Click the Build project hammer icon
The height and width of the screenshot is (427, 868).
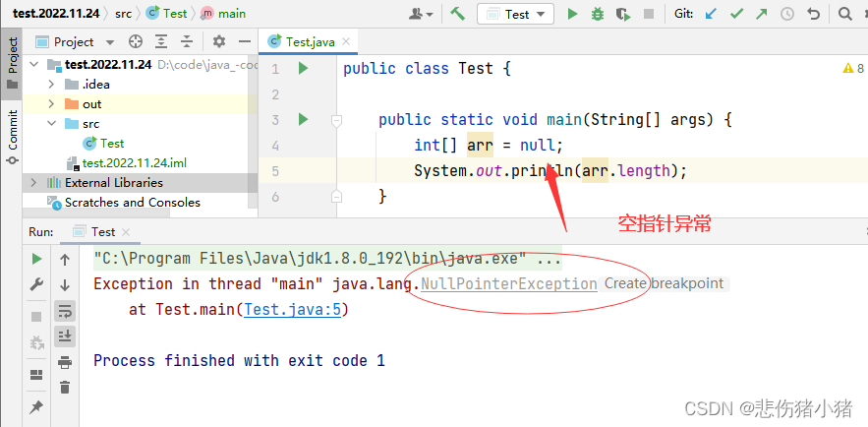[457, 14]
